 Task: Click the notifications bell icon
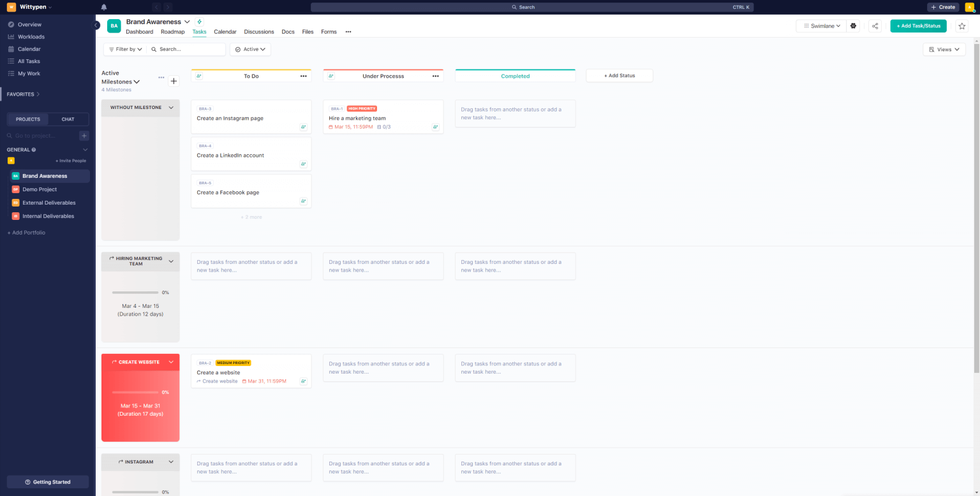[104, 7]
